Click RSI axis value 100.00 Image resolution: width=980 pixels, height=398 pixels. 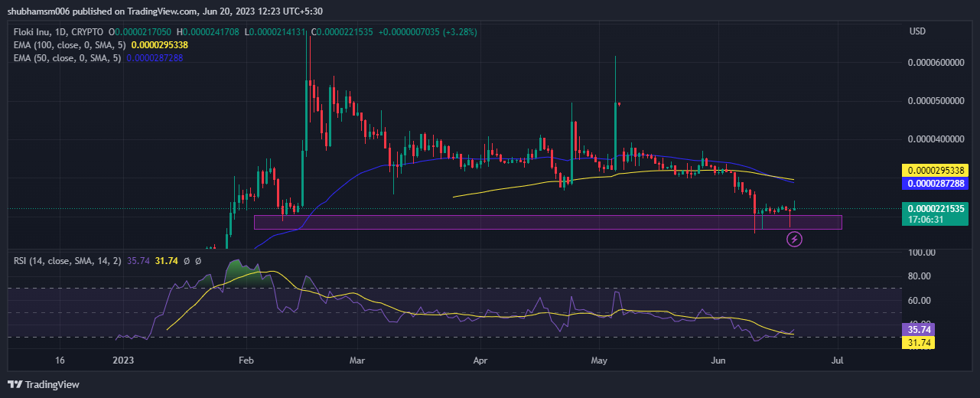click(923, 252)
